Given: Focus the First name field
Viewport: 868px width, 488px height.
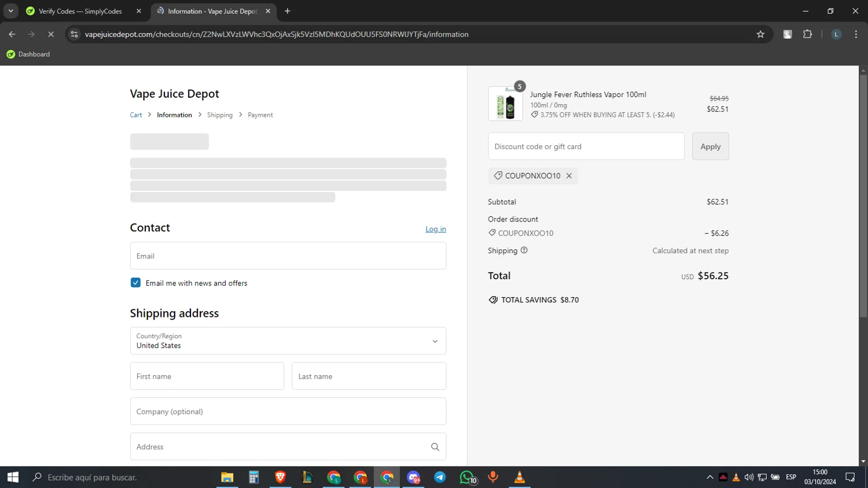Looking at the screenshot, I should (207, 376).
